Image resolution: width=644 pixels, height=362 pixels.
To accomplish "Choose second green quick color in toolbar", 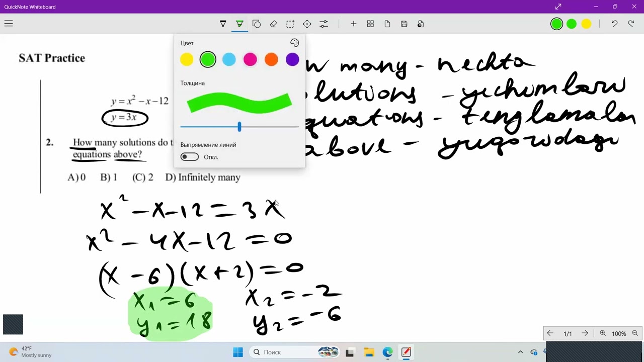I will [572, 24].
